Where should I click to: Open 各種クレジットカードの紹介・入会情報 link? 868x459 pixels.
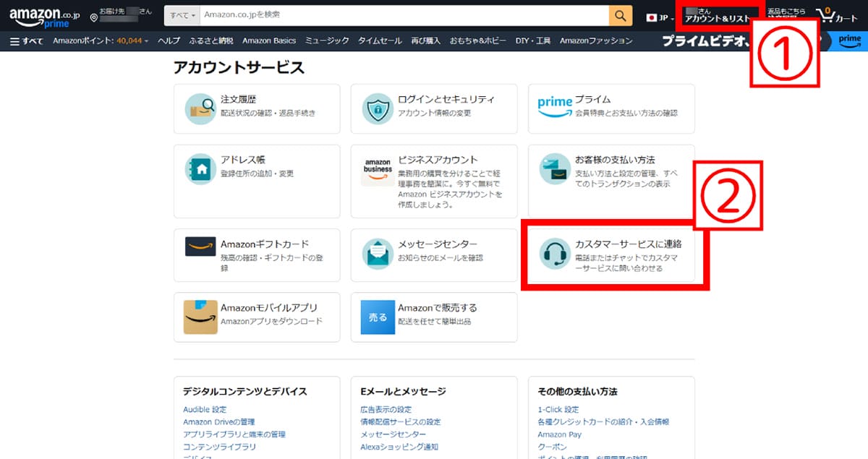pyautogui.click(x=603, y=422)
